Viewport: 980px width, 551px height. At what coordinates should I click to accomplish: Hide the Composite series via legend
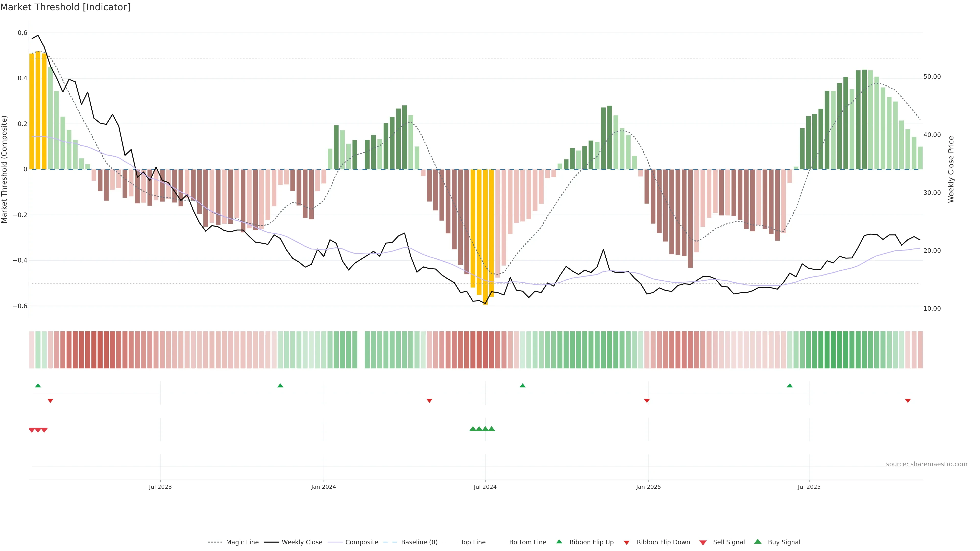tap(361, 542)
